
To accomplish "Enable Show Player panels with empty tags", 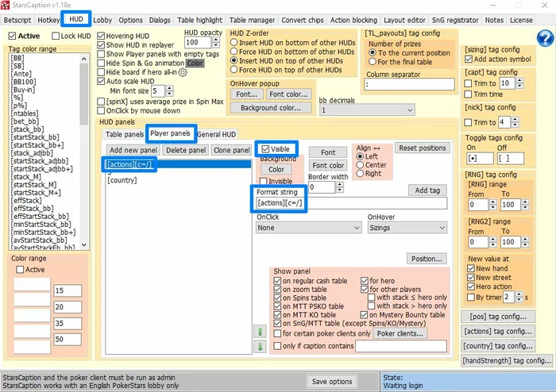I will pos(101,54).
